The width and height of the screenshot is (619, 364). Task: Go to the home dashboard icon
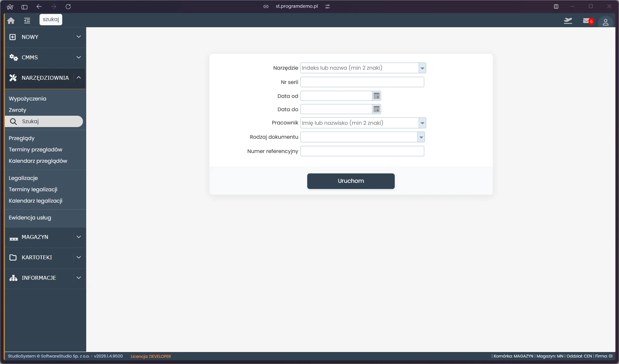point(11,21)
